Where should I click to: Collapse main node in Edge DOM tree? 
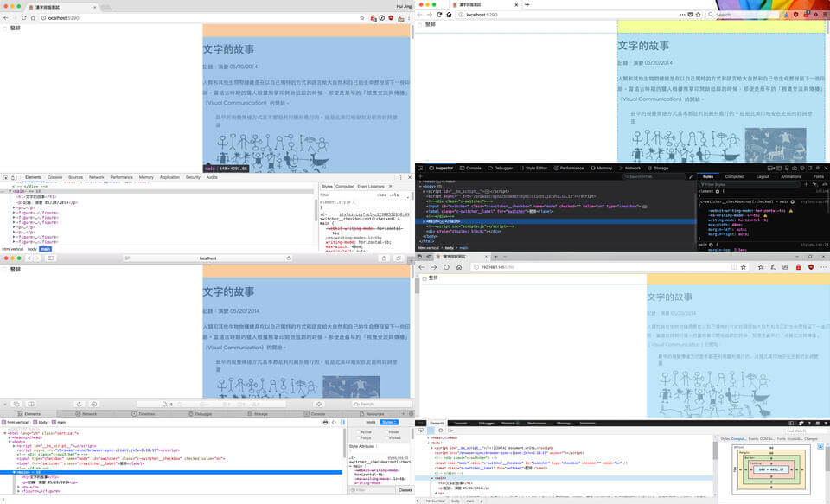tap(432, 477)
